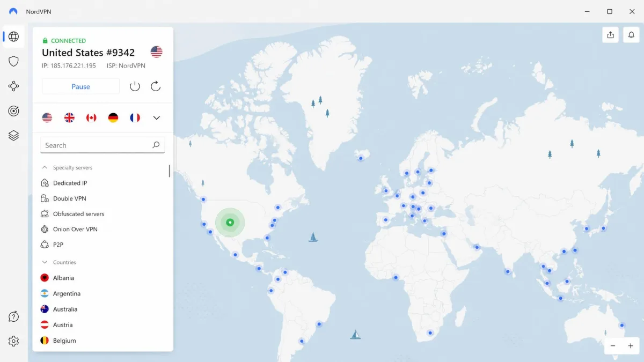Open the globe VPN map sidebar tab
This screenshot has width=644, height=362.
pyautogui.click(x=14, y=36)
